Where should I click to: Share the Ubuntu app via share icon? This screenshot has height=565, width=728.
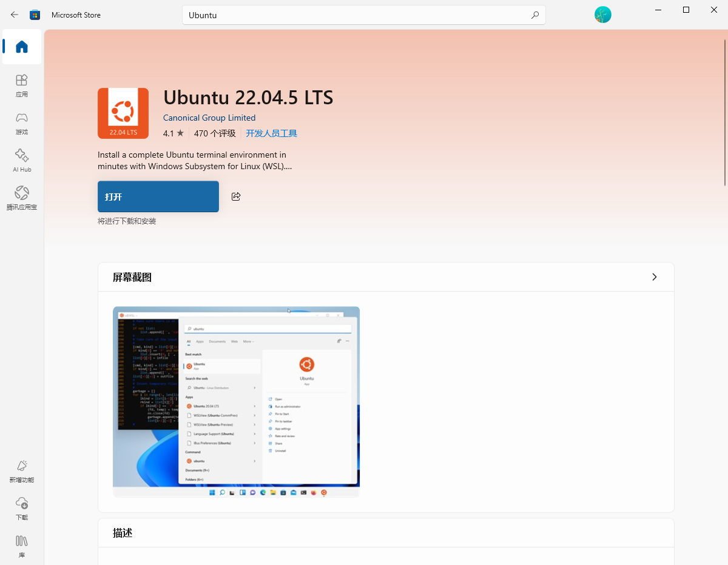[x=236, y=196]
